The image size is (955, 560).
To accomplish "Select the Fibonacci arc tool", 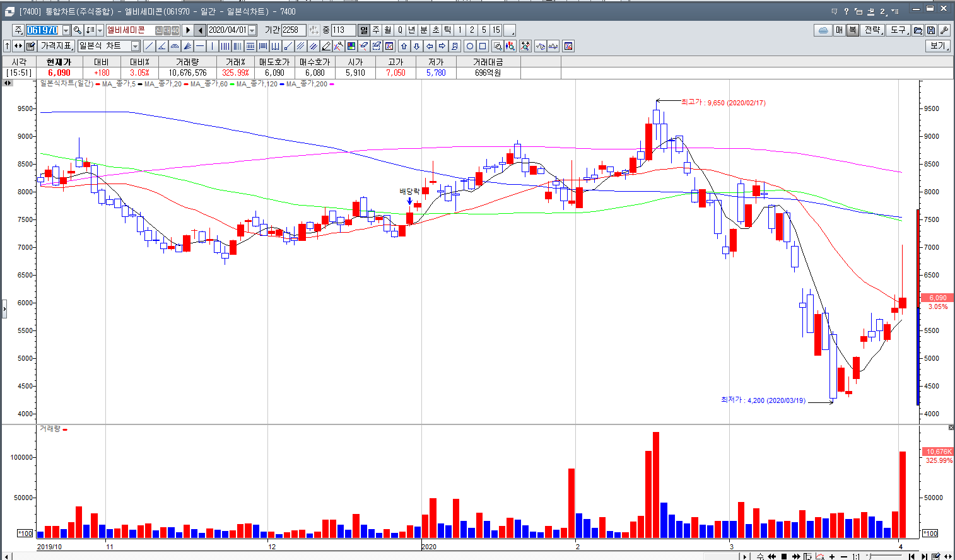I will pos(175,46).
